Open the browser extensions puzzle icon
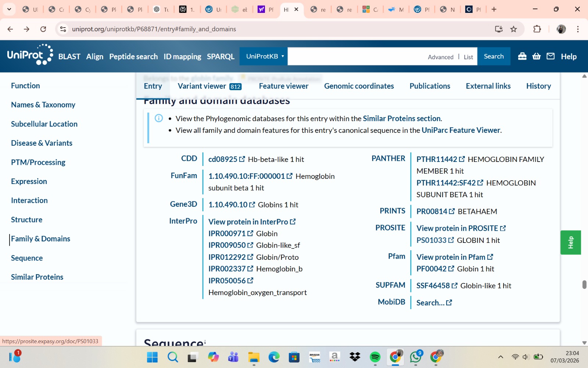Viewport: 588px width, 368px height. 537,29
